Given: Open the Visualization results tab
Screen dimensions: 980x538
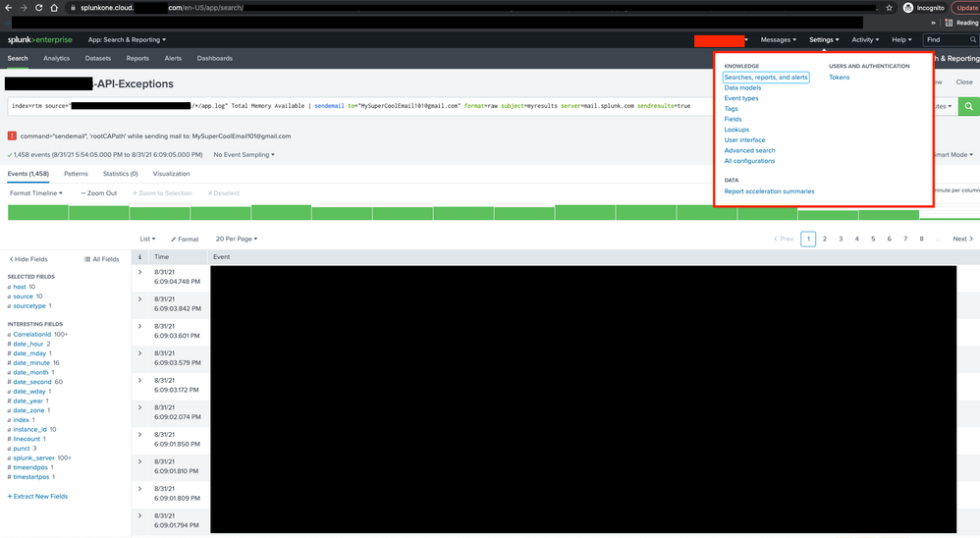Looking at the screenshot, I should click(171, 174).
